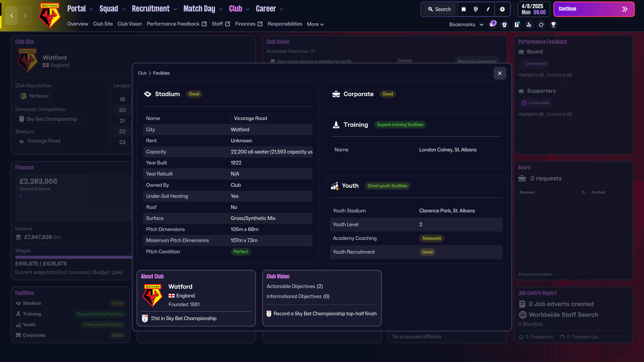Click the Search field
The width and height of the screenshot is (644, 362).
440,9
